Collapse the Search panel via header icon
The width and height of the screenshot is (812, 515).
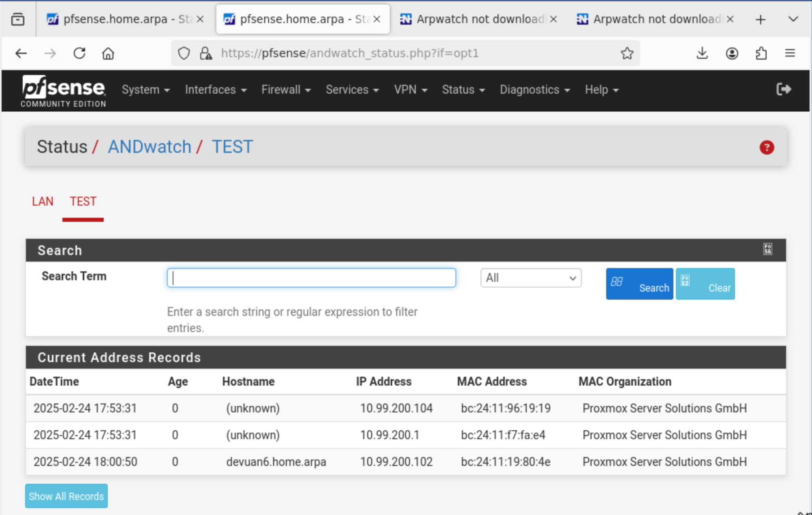pyautogui.click(x=767, y=249)
